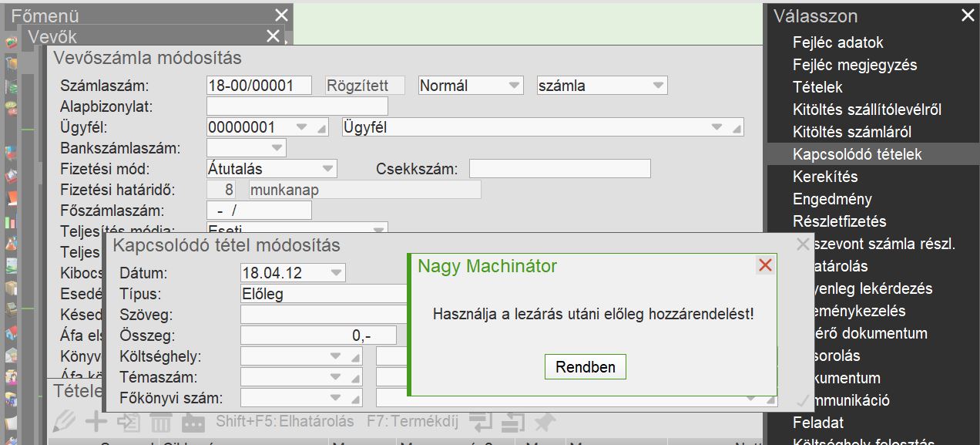Open Tételek from Válasszon menu
980x445 pixels.
(x=817, y=87)
